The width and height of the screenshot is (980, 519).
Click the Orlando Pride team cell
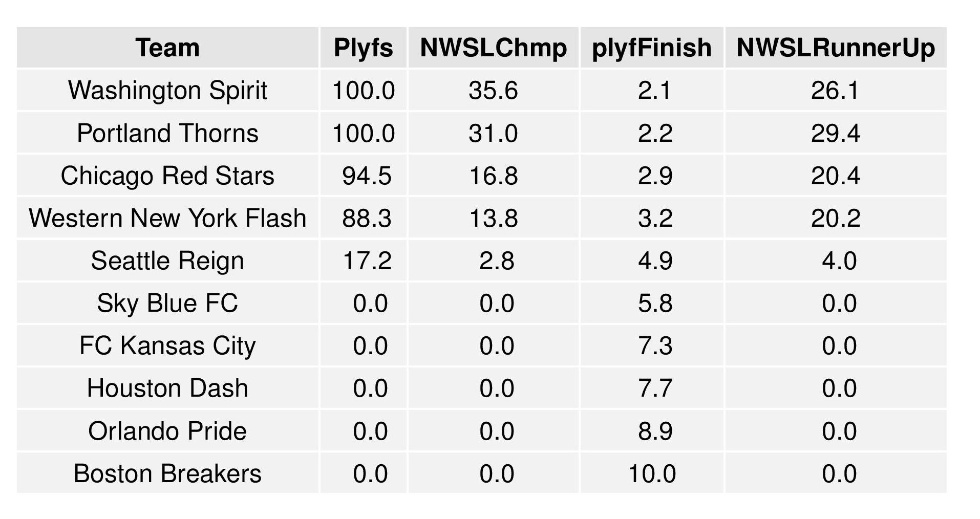[x=167, y=431]
